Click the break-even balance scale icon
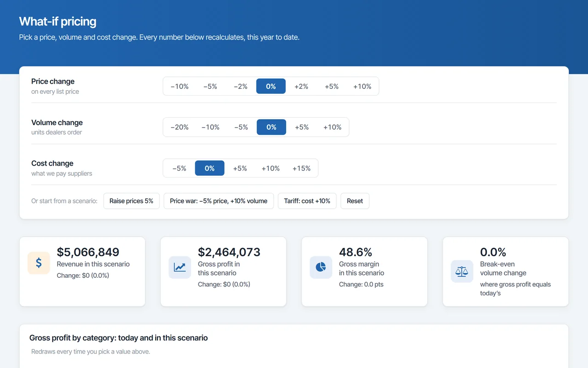The width and height of the screenshot is (588, 368). tap(462, 271)
